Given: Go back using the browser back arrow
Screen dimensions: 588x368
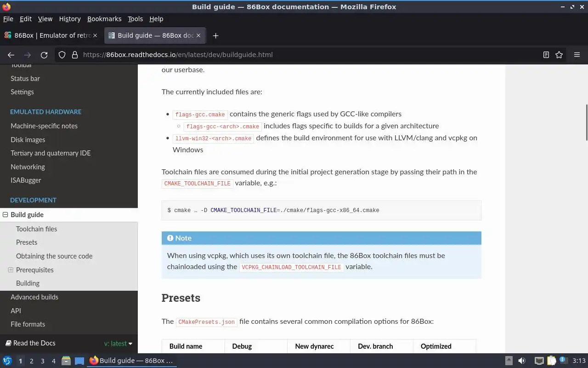Looking at the screenshot, I should tap(11, 55).
